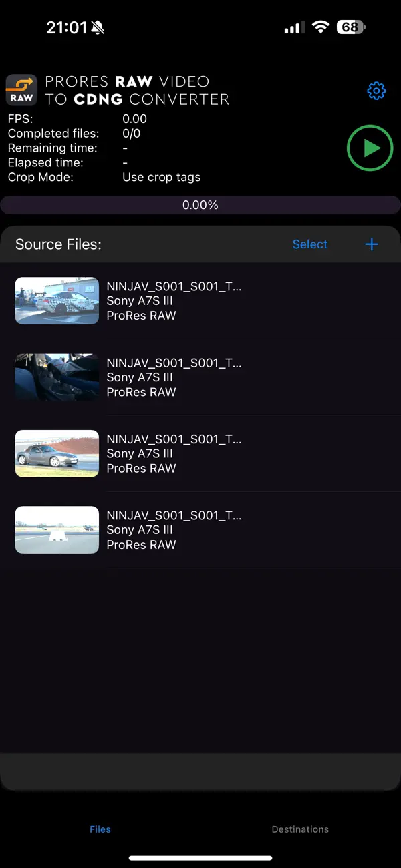This screenshot has width=401, height=868.
Task: Open the settings gear icon
Action: click(376, 91)
